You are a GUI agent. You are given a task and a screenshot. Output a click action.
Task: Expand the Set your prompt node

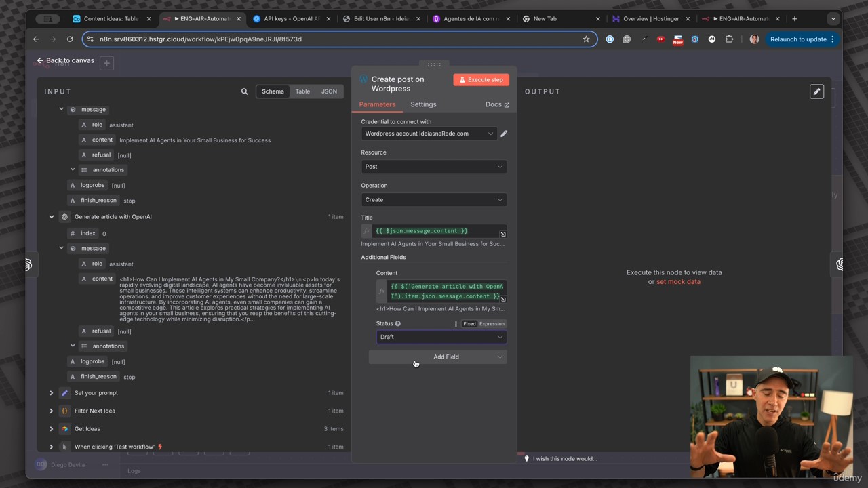click(x=52, y=393)
